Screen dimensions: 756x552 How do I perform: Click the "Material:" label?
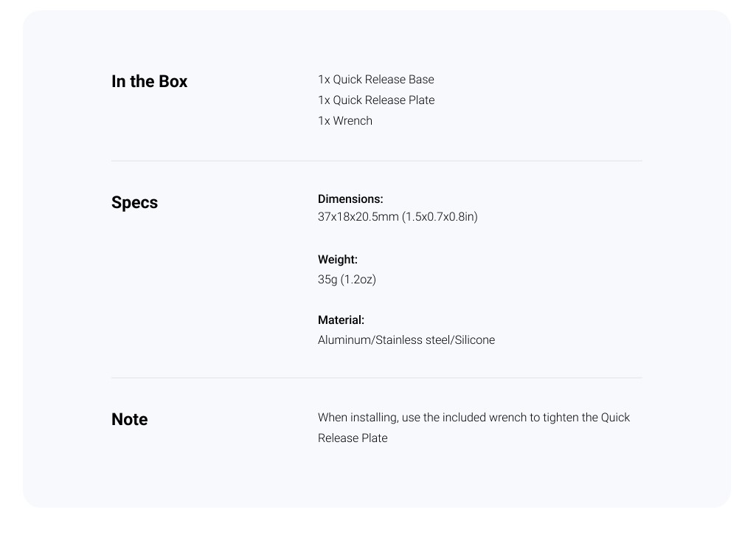click(341, 320)
